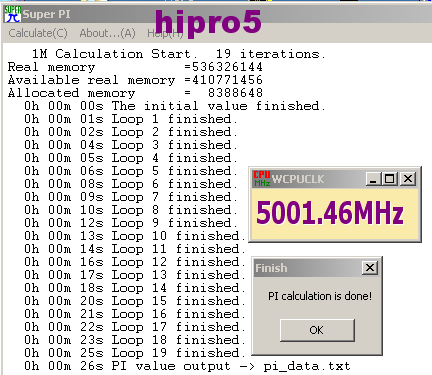Click the 'Loop 19 finished.' line

click(x=135, y=353)
